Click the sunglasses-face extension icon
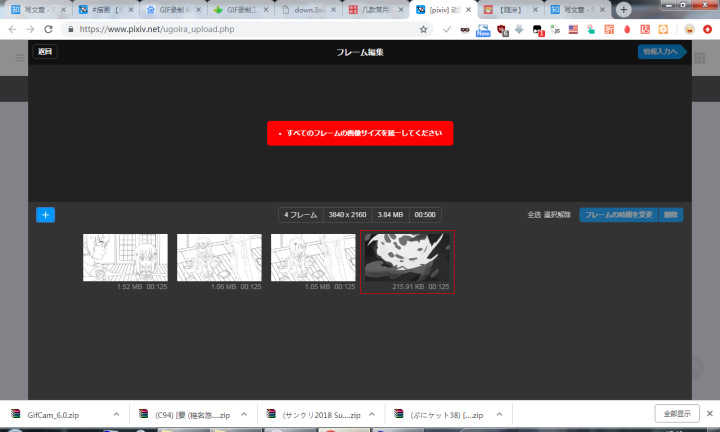Image resolution: width=720 pixels, height=432 pixels. point(465,29)
